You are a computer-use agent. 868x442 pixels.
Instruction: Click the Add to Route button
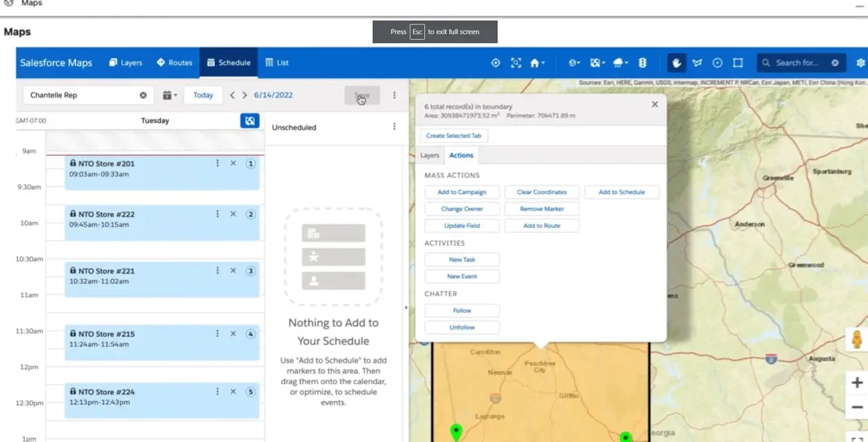pos(542,226)
